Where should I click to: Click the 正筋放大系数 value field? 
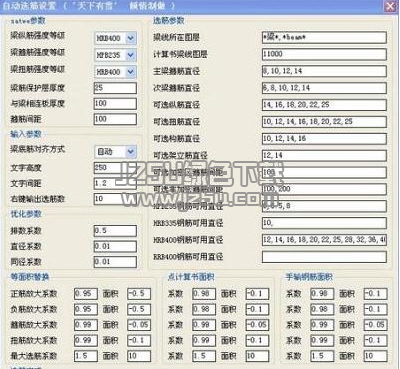pos(86,294)
